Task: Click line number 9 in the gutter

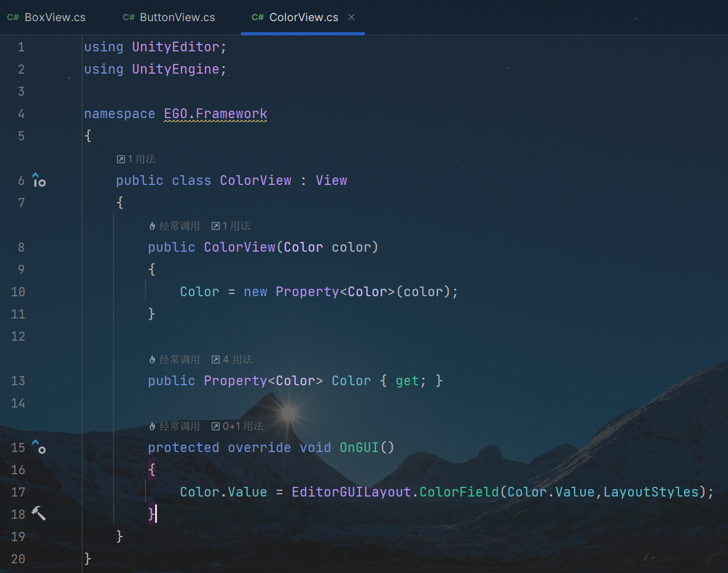Action: (x=21, y=269)
